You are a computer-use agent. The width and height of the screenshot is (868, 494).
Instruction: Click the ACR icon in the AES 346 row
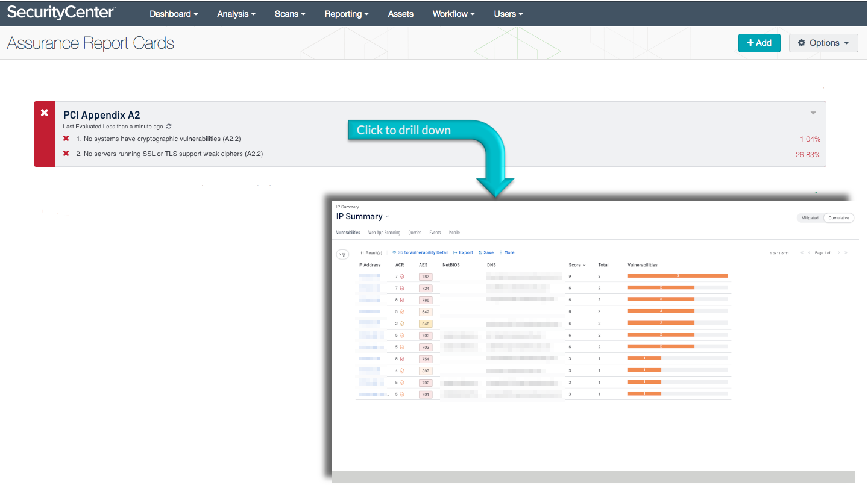point(402,324)
